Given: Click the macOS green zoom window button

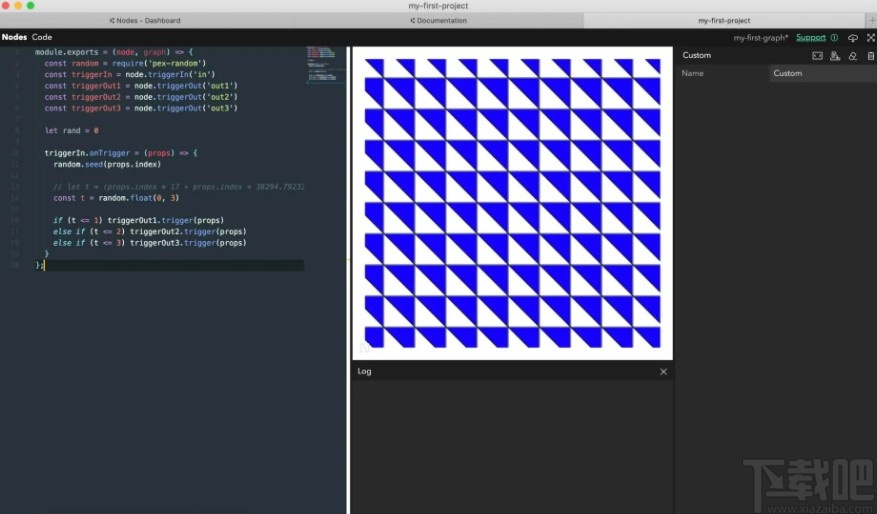Looking at the screenshot, I should point(30,6).
